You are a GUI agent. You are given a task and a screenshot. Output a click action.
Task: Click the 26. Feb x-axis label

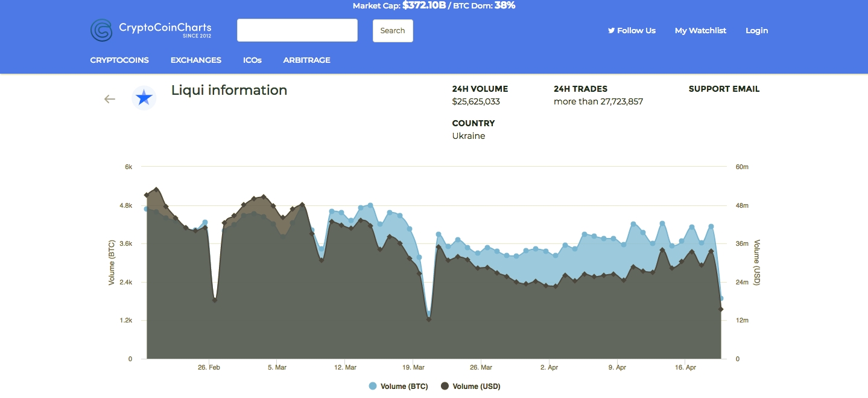coord(209,367)
